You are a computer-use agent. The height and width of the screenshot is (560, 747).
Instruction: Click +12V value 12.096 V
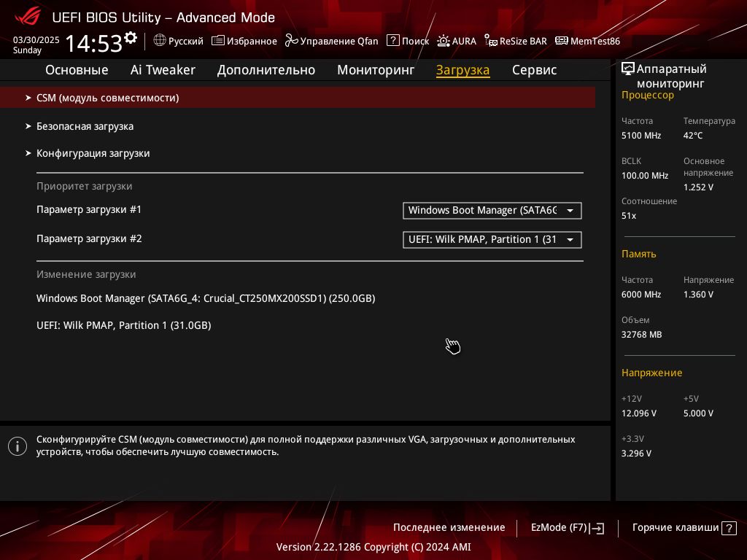[638, 413]
